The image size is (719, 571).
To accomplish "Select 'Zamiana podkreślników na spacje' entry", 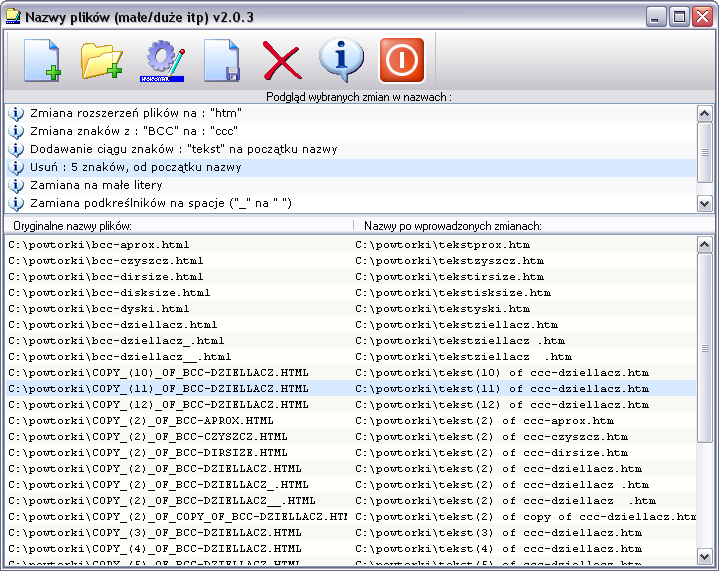I will 160,203.
